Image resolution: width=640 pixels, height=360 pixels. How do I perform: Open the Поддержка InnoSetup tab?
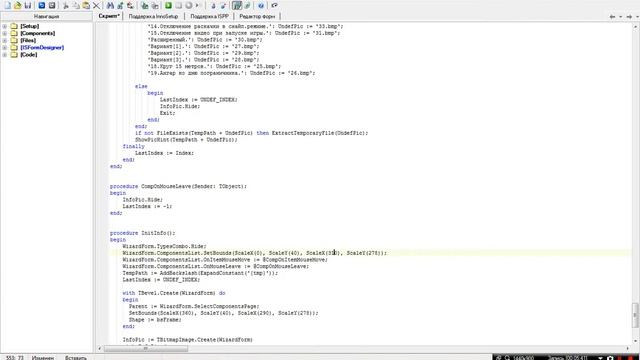[x=153, y=16]
